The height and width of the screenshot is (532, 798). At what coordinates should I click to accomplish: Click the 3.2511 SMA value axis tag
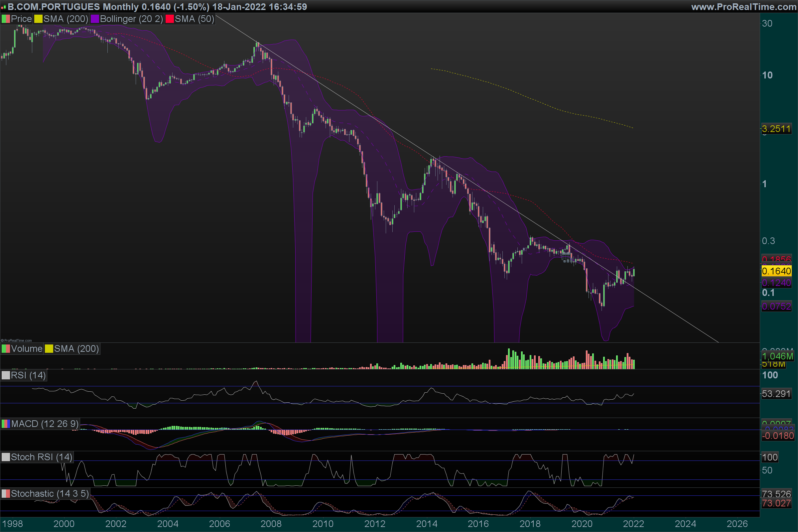pos(776,129)
